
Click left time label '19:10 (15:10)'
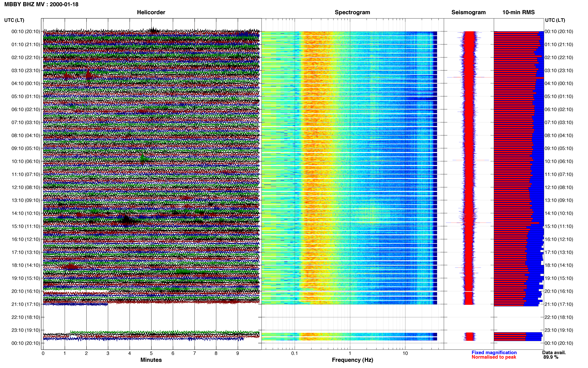click(x=26, y=278)
